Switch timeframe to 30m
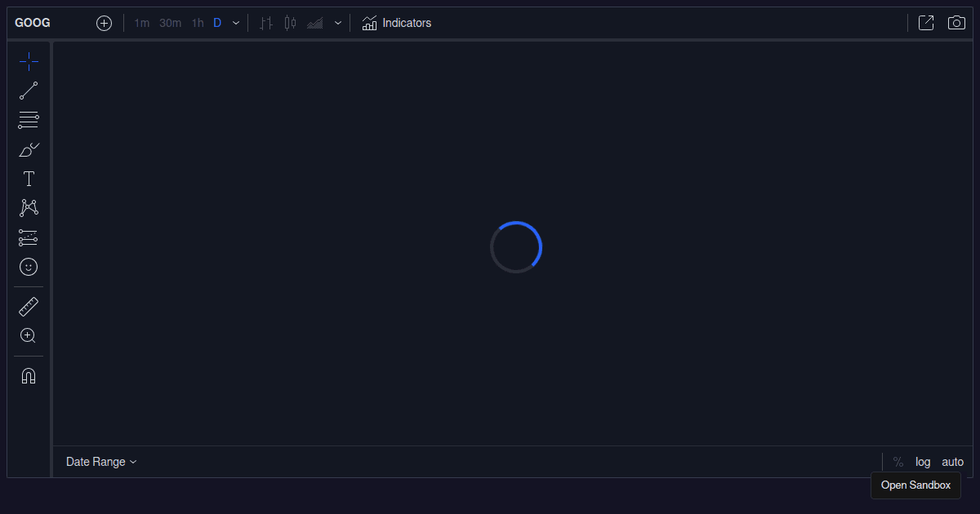Screen dimensions: 980x514 (x=170, y=23)
